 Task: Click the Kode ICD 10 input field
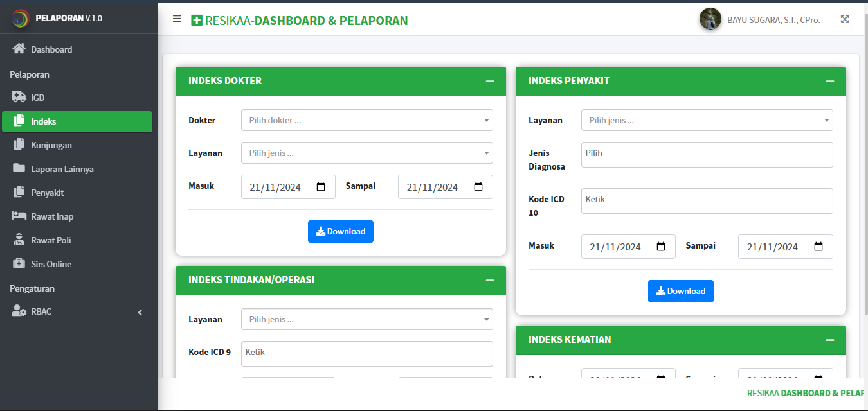pyautogui.click(x=707, y=200)
